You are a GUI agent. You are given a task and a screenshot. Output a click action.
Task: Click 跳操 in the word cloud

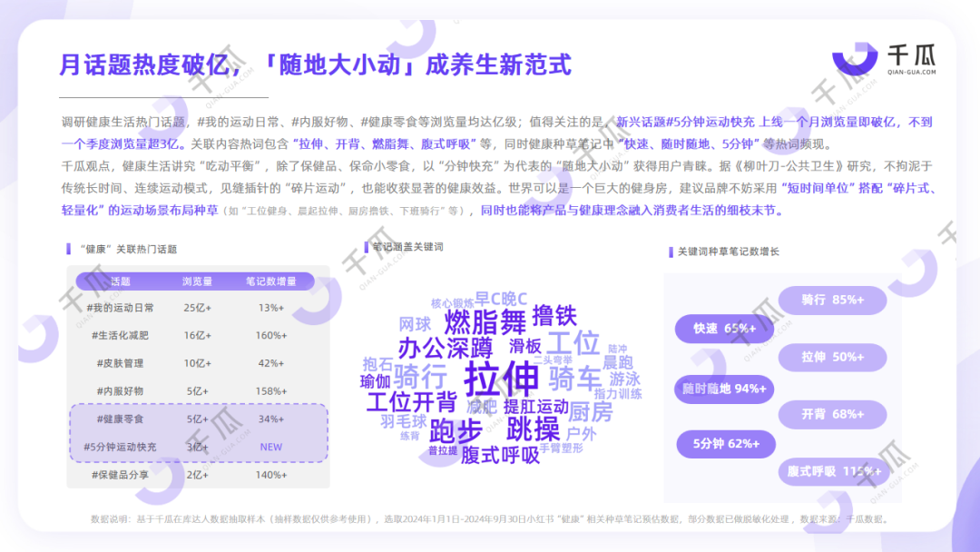[x=534, y=429]
